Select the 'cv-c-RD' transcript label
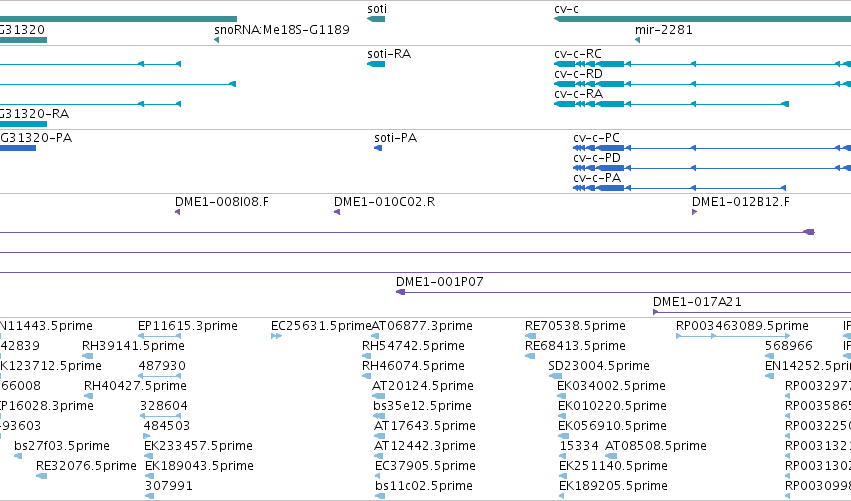Image resolution: width=851 pixels, height=501 pixels. pos(578,74)
